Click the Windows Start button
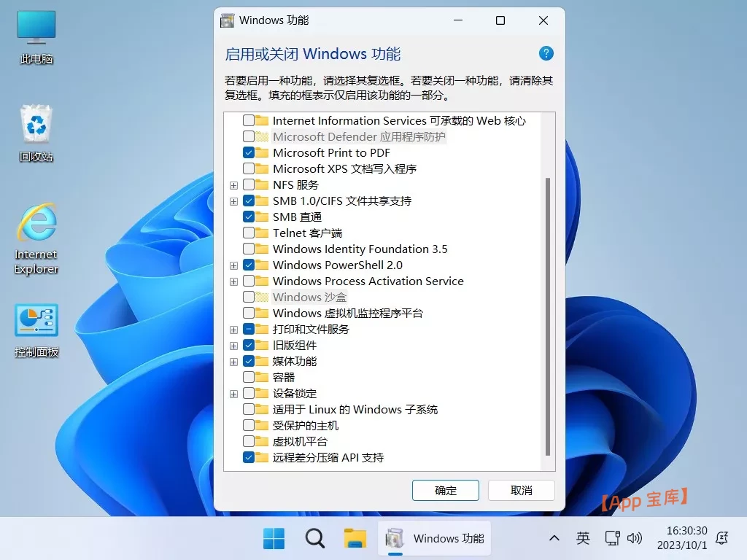The image size is (747, 560). pos(274,538)
